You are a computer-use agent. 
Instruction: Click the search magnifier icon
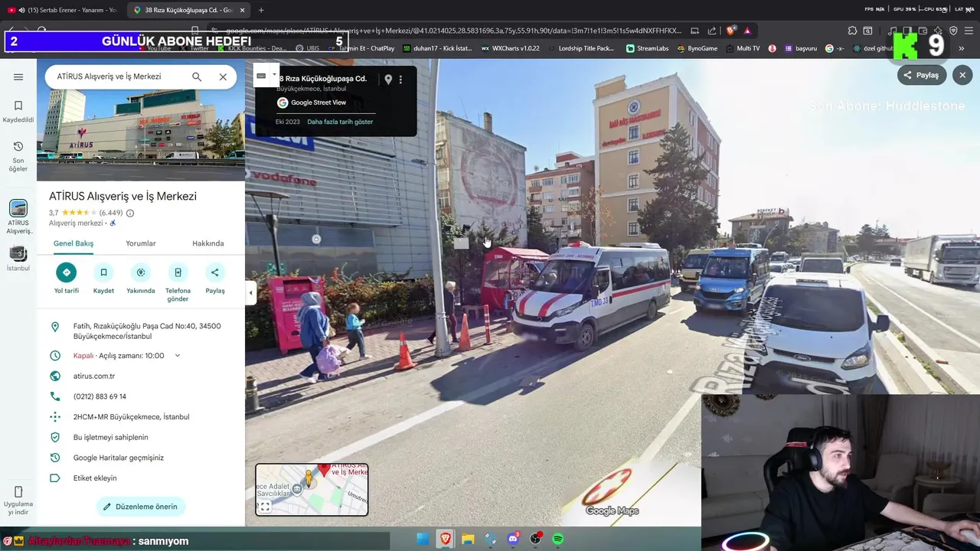197,77
